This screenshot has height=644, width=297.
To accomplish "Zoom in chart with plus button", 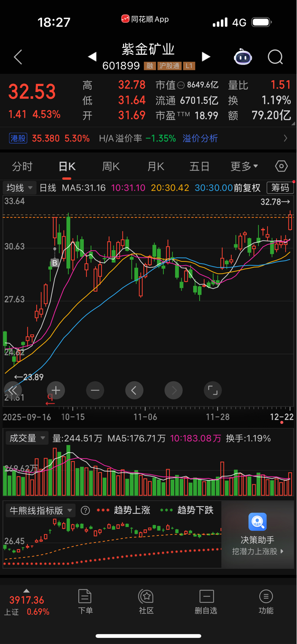I will 56,390.
